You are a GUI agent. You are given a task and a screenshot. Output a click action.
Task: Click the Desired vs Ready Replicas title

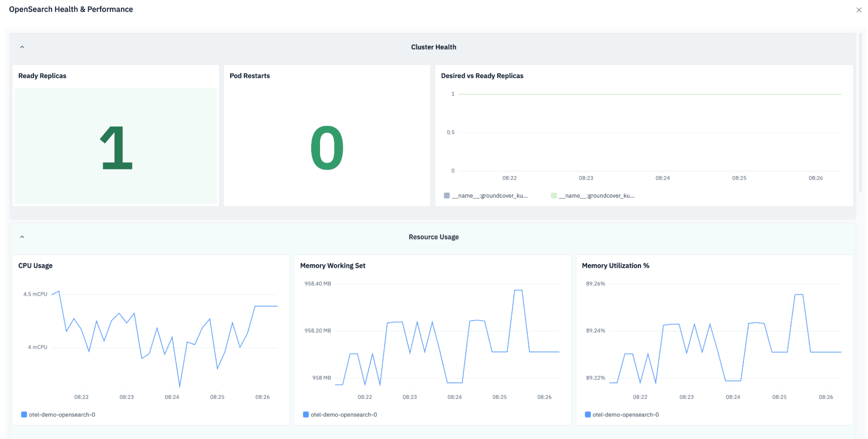pos(482,76)
